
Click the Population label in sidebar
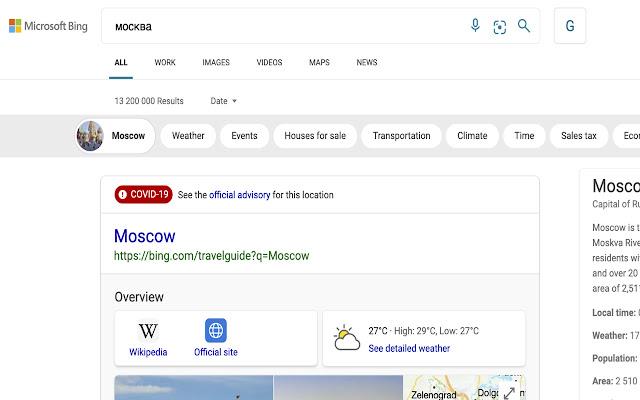coord(614,358)
